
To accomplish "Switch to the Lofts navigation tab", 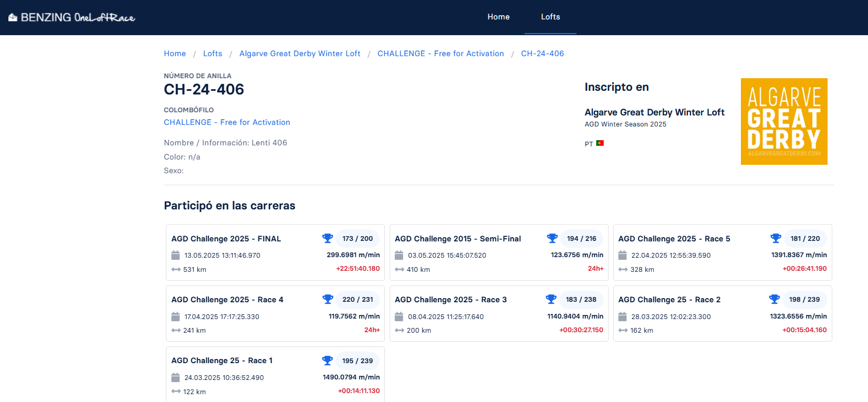I will [x=550, y=17].
